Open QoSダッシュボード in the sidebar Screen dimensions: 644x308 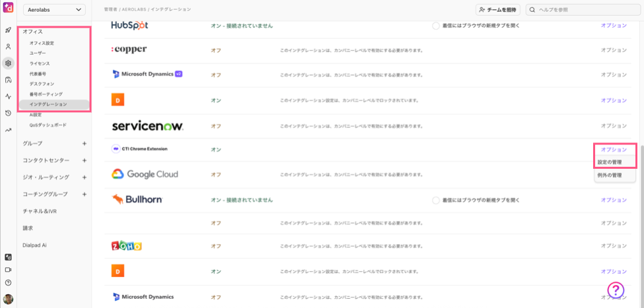pos(48,125)
